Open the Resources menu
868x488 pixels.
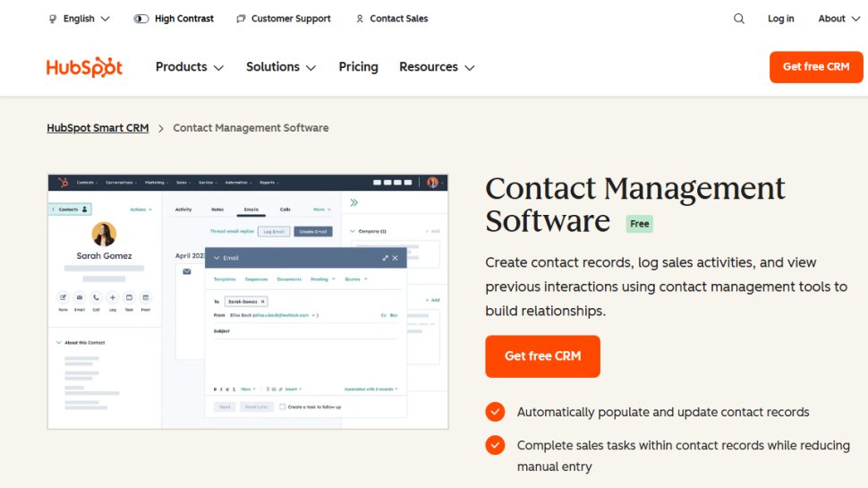(x=437, y=67)
